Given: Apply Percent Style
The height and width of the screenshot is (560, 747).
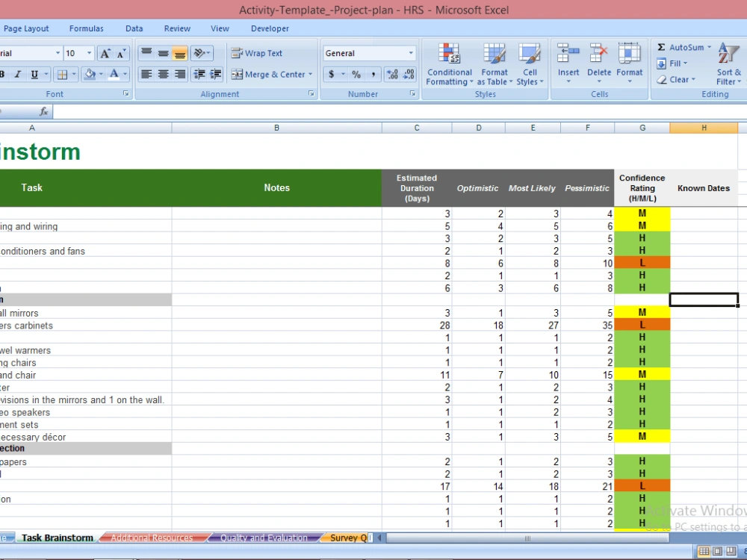Looking at the screenshot, I should [356, 74].
